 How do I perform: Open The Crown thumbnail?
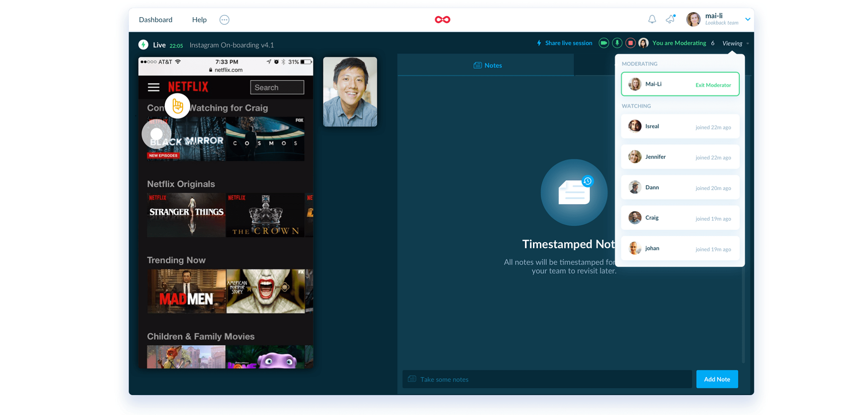coord(265,215)
